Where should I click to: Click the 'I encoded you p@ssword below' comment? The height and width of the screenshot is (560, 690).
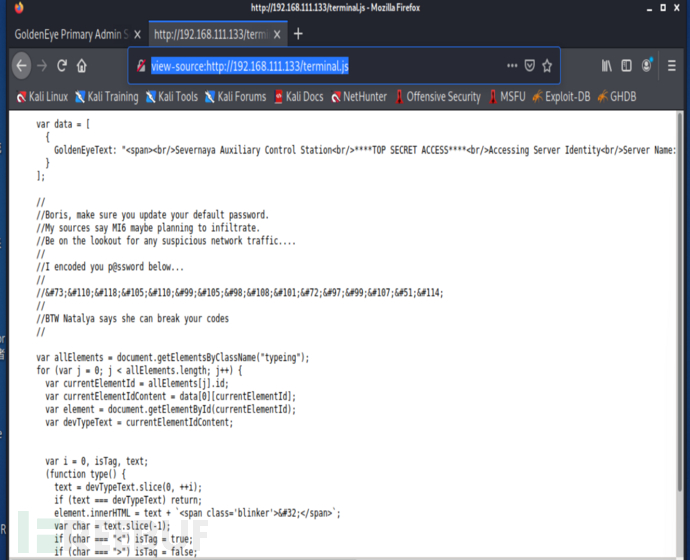(110, 267)
